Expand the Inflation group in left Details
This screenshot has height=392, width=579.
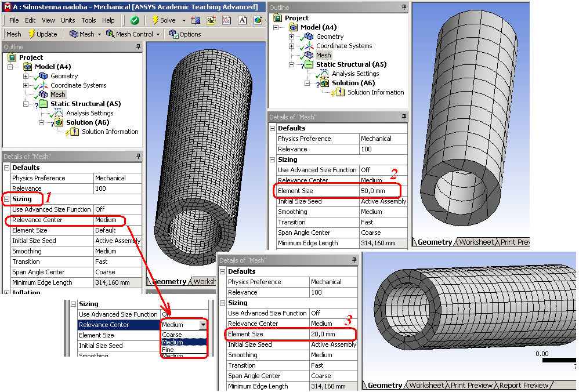click(x=6, y=292)
